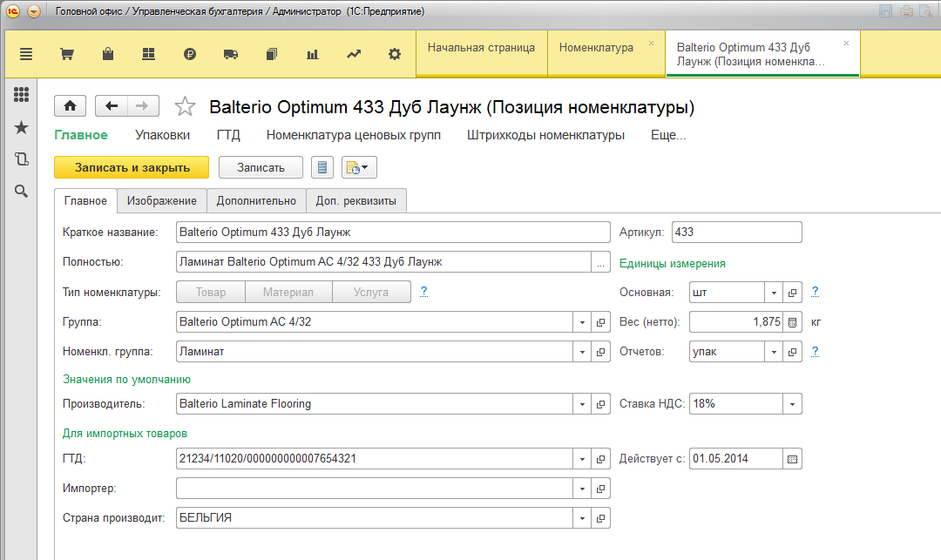Open the trend line analytics section
941x560 pixels.
354,54
